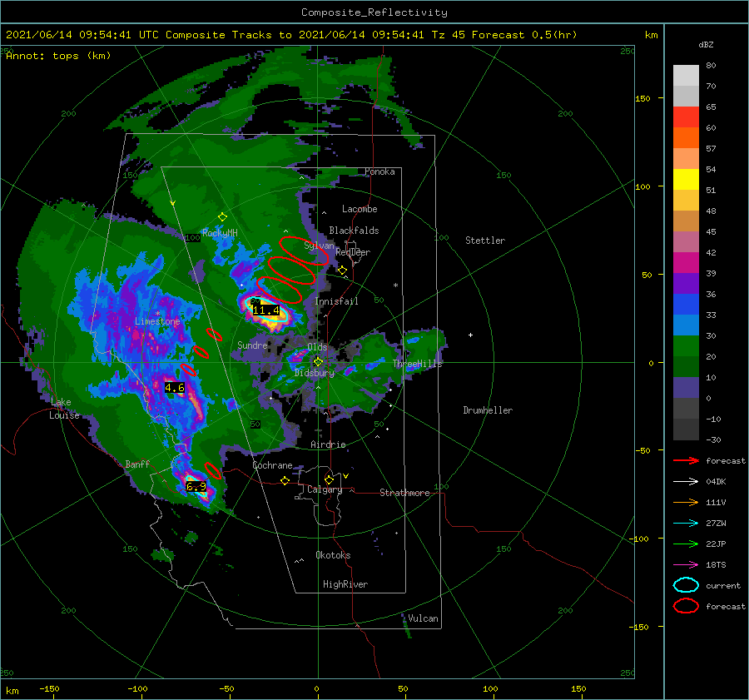The width and height of the screenshot is (749, 700).
Task: Click the red forecast ellipse overlapping Sylvan
Action: pyautogui.click(x=304, y=251)
